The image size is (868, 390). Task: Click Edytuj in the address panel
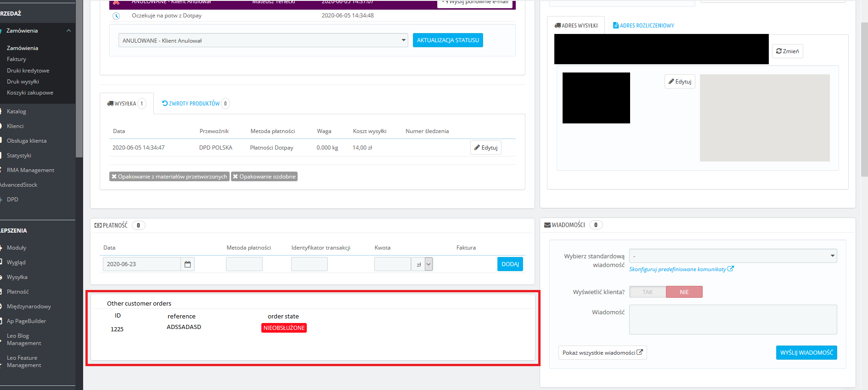(x=680, y=82)
